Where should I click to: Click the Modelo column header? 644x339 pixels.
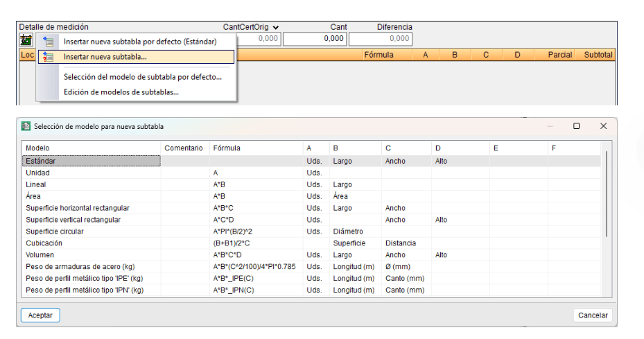(x=92, y=148)
